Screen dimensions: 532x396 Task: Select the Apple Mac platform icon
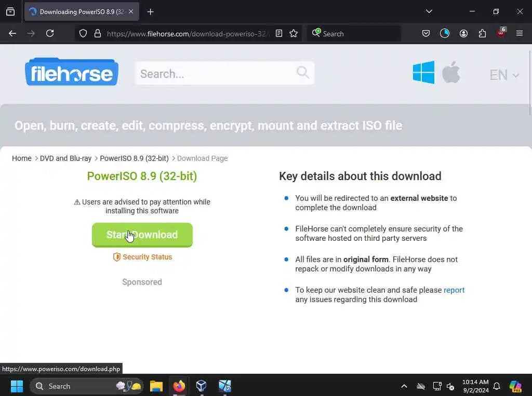pos(451,72)
